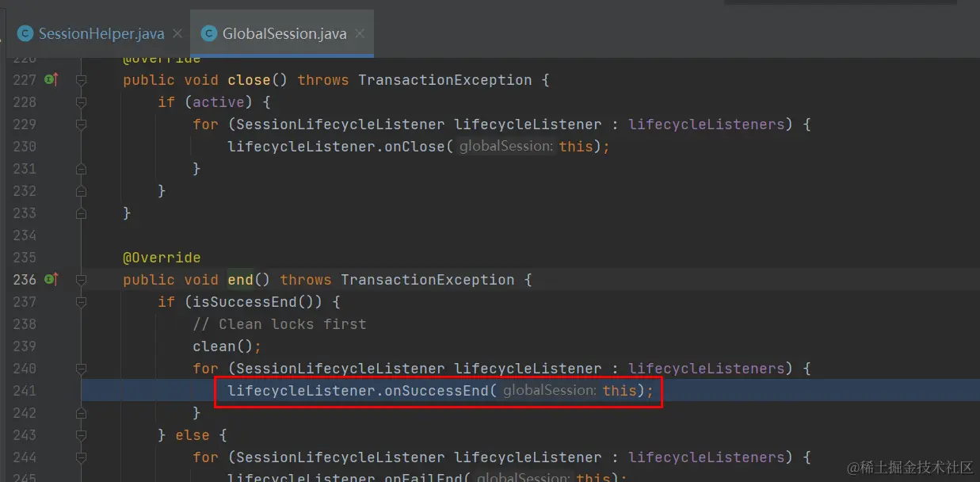
Task: Click fold end marker on line 242
Action: click(x=81, y=413)
